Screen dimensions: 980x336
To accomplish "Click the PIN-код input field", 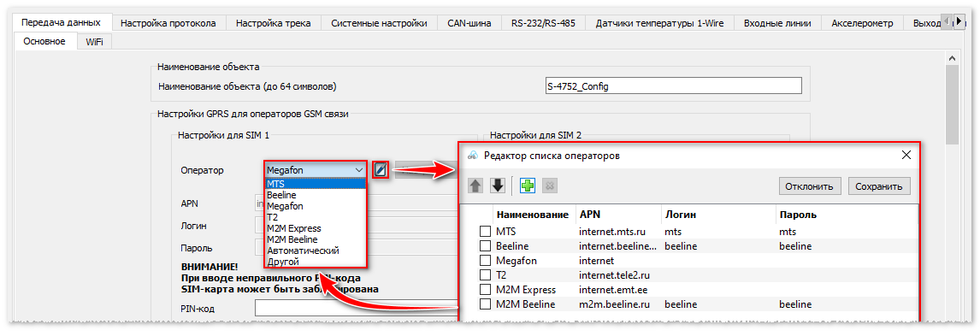I will coord(357,309).
